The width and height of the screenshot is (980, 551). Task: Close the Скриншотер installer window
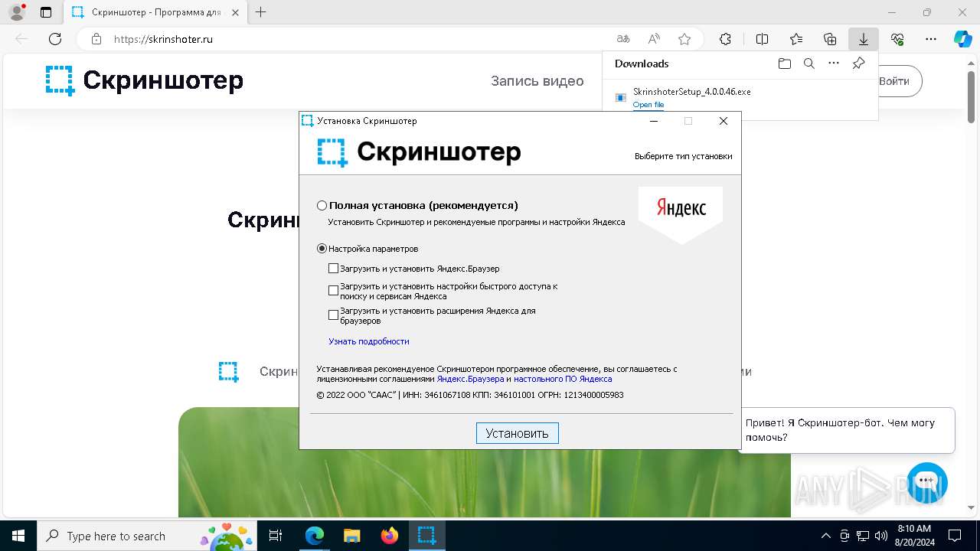pyautogui.click(x=724, y=121)
